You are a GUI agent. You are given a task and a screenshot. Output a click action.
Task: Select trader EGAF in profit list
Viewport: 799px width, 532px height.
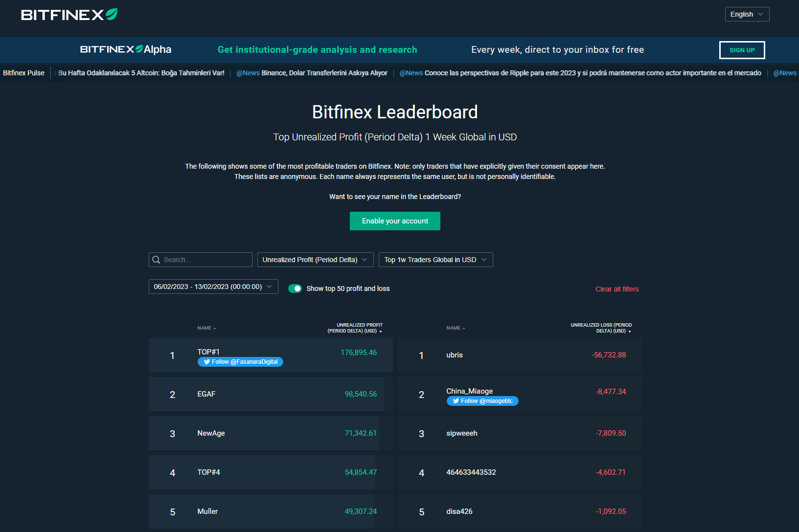(206, 394)
